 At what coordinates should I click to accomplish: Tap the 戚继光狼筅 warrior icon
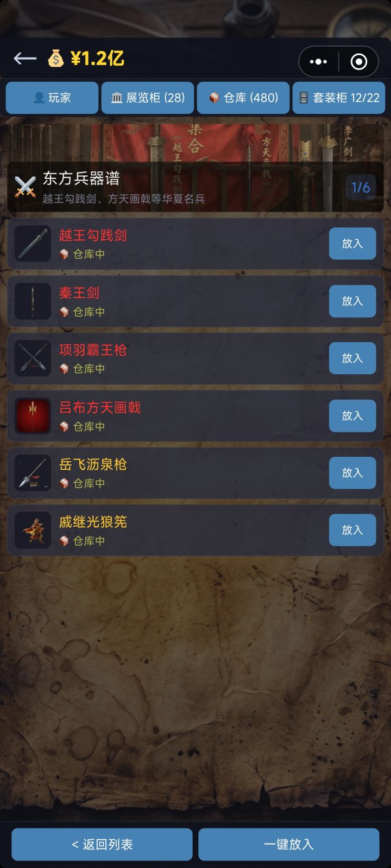33,530
